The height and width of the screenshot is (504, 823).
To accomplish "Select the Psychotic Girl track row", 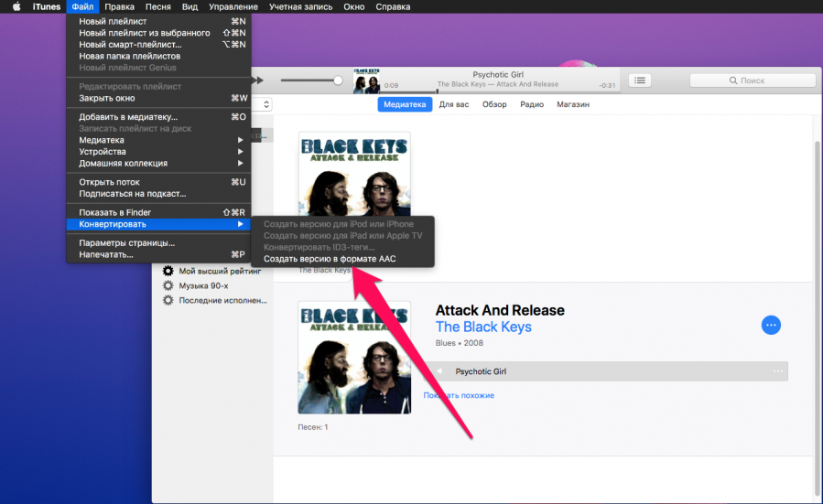I will click(x=606, y=371).
